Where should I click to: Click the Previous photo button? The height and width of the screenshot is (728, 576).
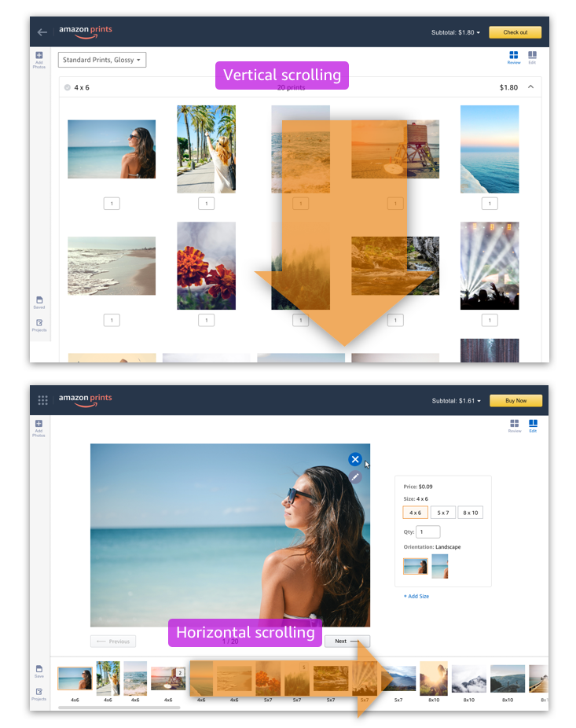[113, 642]
